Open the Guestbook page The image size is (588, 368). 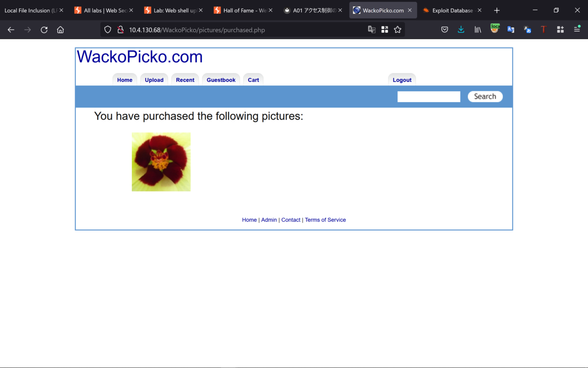pos(221,80)
